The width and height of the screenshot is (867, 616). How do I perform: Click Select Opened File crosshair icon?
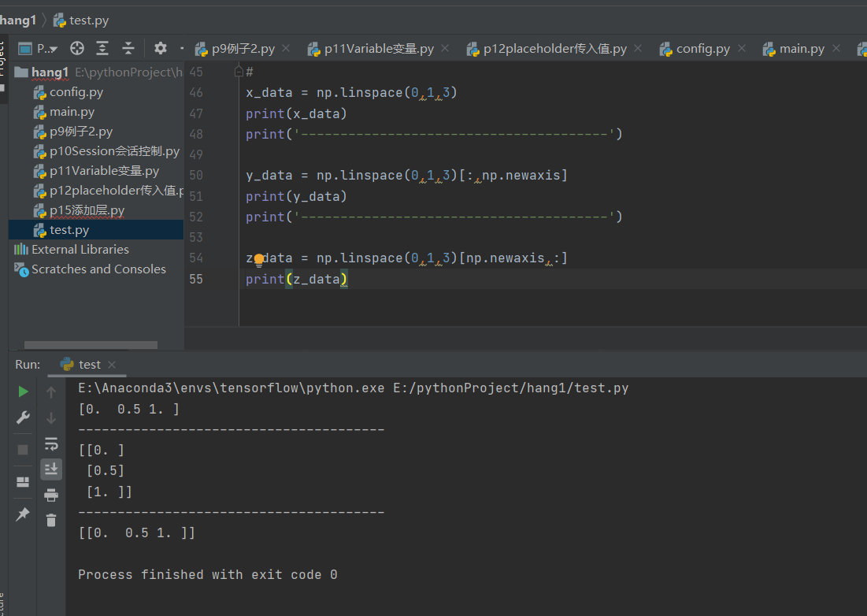pos(77,49)
